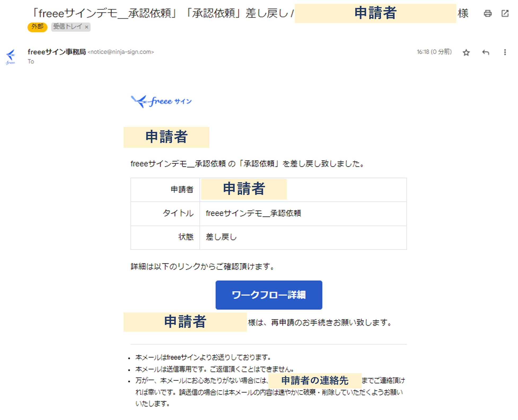Open the email in a new window
The width and height of the screenshot is (518, 420).
(x=505, y=13)
